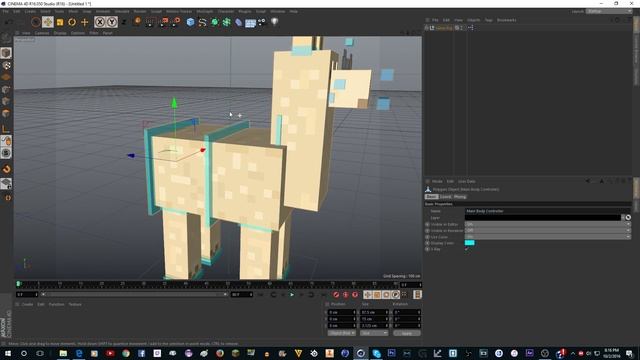Click Create in the material manager
This screenshot has width=640, height=360.
(x=27, y=304)
